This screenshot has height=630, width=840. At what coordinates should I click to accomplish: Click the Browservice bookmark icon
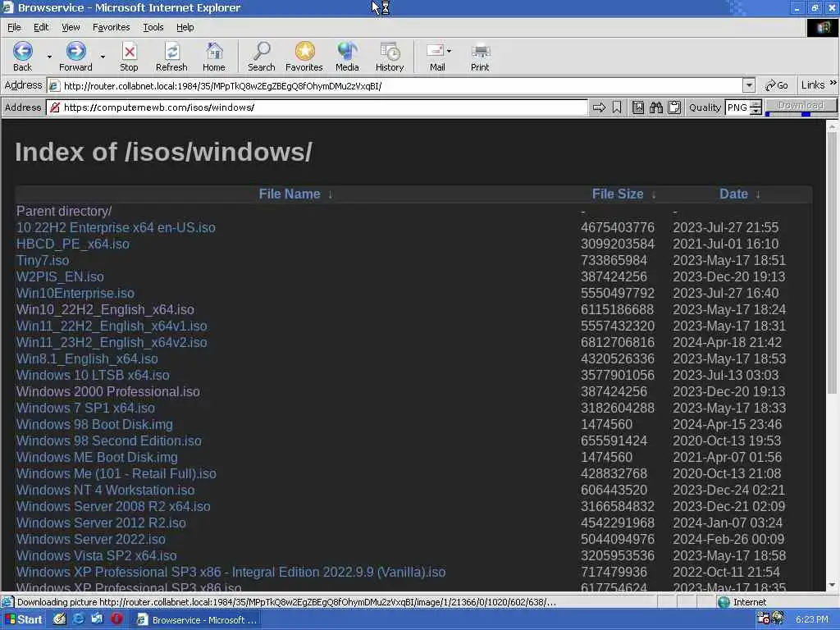[x=617, y=107]
